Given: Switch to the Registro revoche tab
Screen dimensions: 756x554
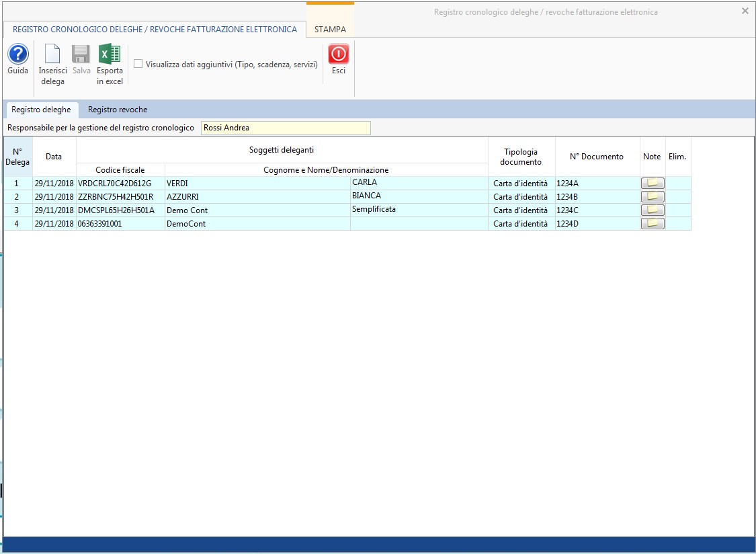Looking at the screenshot, I should (x=118, y=110).
